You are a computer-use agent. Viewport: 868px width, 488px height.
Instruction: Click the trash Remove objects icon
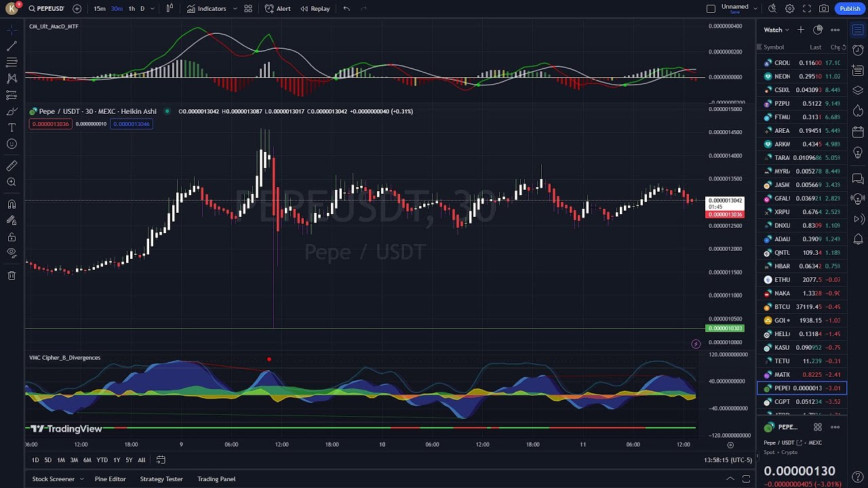(x=12, y=275)
